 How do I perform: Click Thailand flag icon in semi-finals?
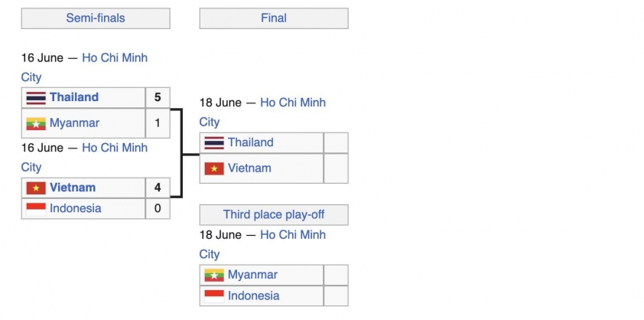(36, 98)
